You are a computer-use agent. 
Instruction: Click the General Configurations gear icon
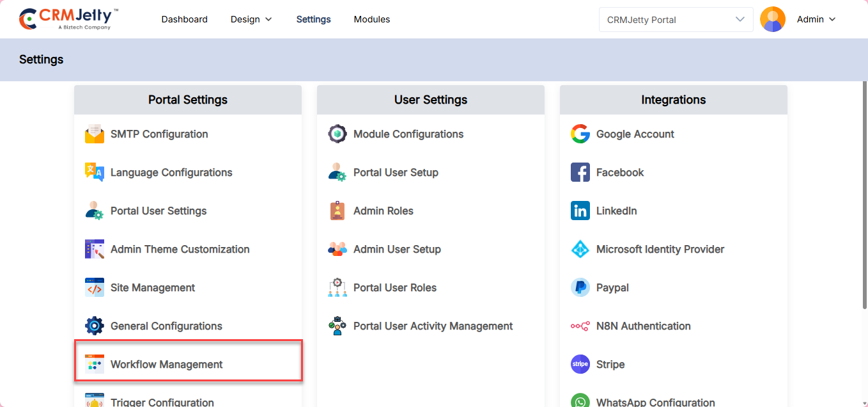click(95, 326)
